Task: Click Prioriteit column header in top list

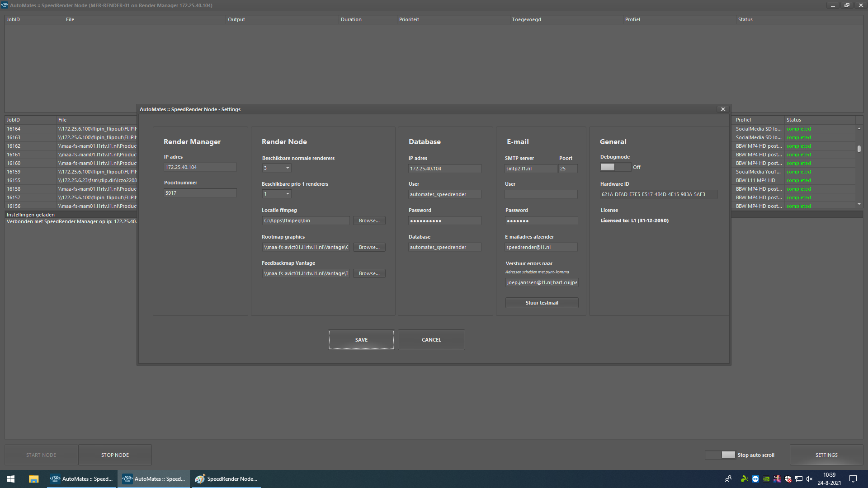Action: [x=453, y=19]
